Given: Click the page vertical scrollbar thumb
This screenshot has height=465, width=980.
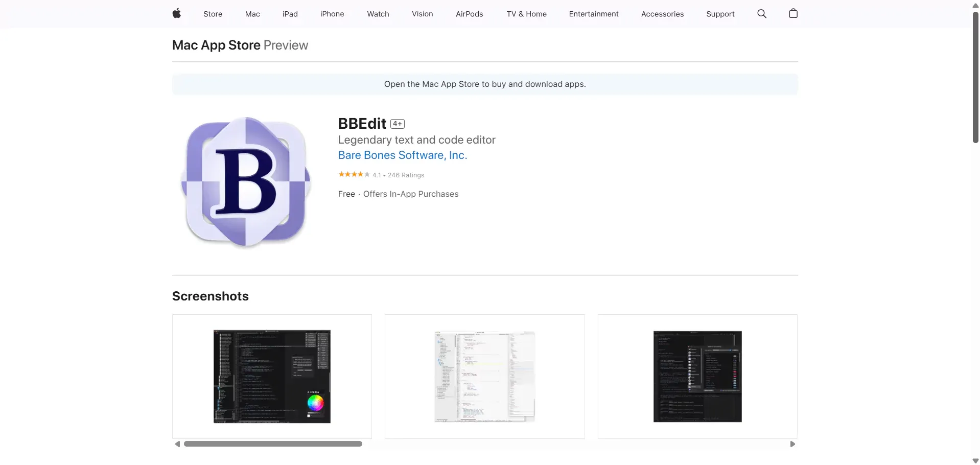Looking at the screenshot, I should [975, 77].
